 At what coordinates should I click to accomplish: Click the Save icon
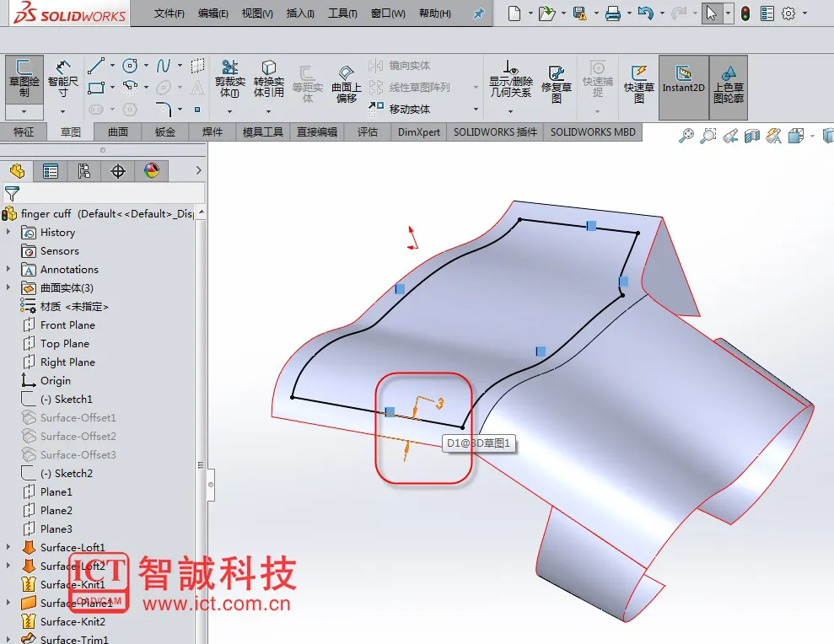point(580,13)
